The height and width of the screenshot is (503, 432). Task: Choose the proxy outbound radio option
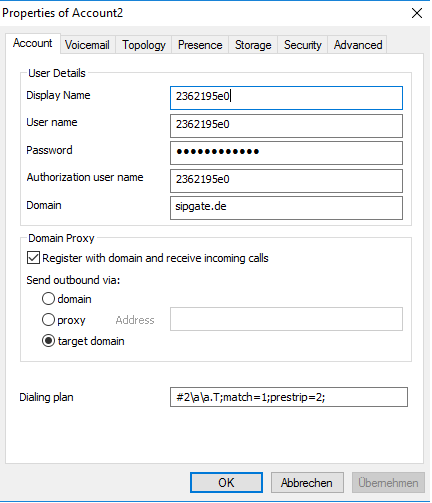(48, 320)
